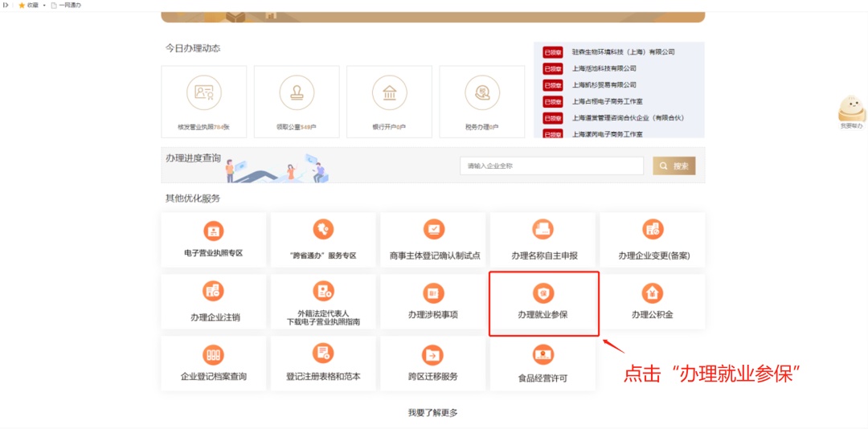Click the 办理涉税事项 icon
Screen dimensions: 868x429
tap(433, 293)
